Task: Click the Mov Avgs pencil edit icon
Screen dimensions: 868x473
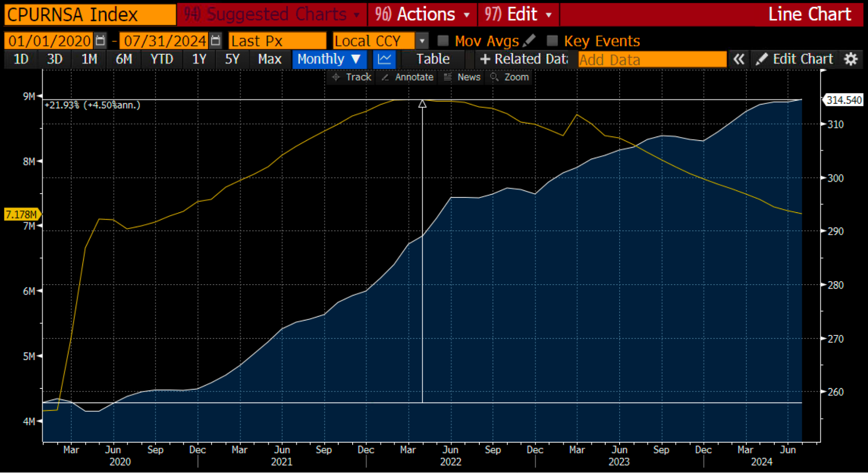Action: point(529,41)
